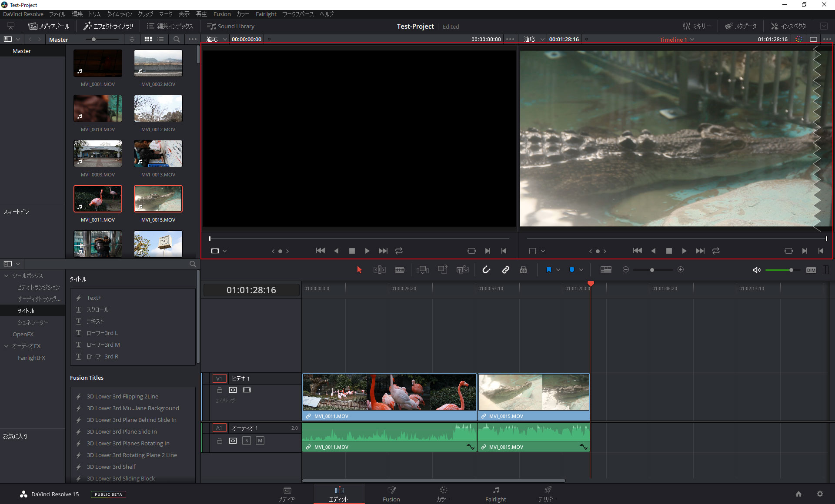This screenshot has width=835, height=504.
Task: Toggle the メディアプール panel button
Action: click(x=49, y=26)
